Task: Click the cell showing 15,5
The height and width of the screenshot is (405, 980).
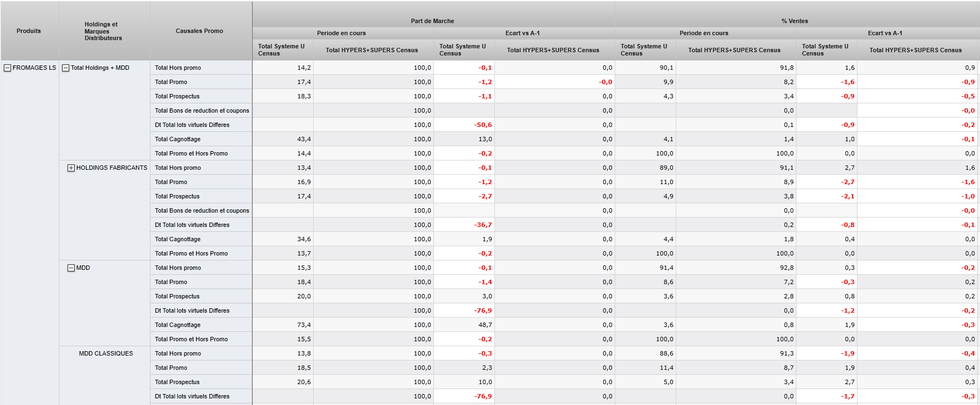Action: coord(283,339)
